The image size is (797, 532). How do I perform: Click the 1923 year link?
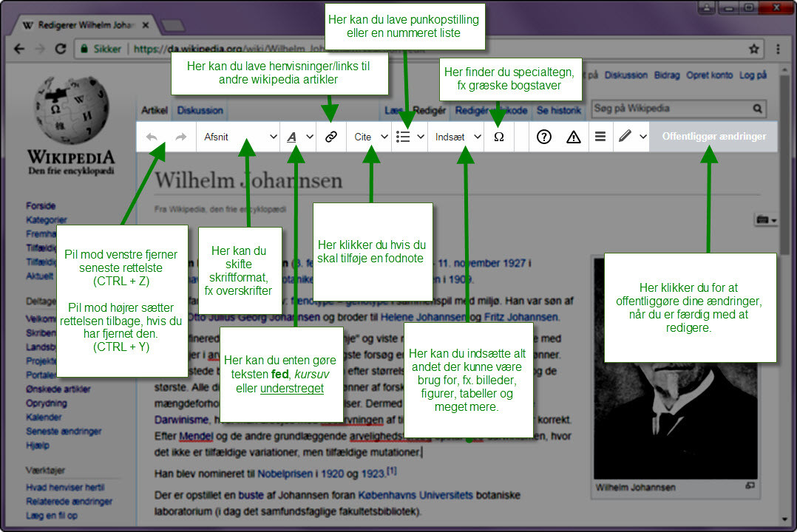tap(373, 474)
